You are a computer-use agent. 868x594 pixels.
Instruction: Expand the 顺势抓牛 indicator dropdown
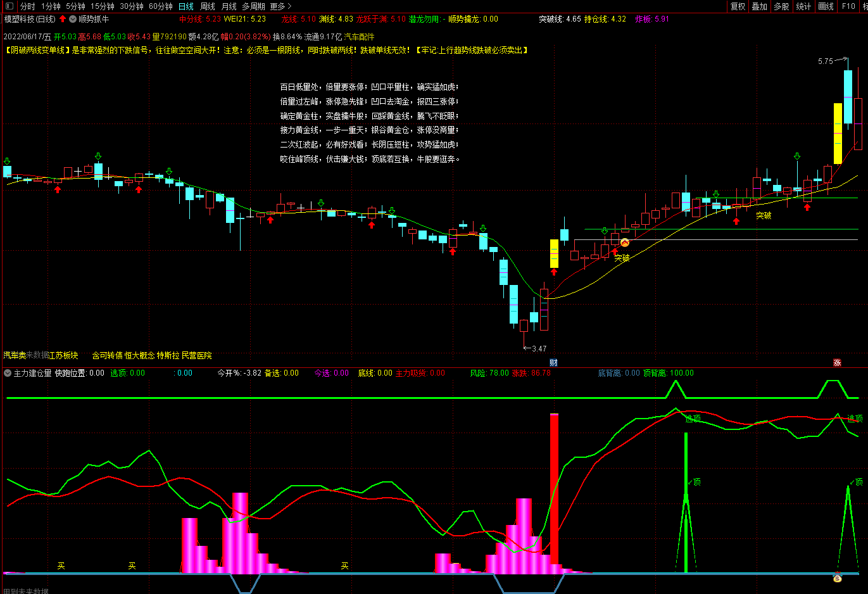[x=73, y=19]
